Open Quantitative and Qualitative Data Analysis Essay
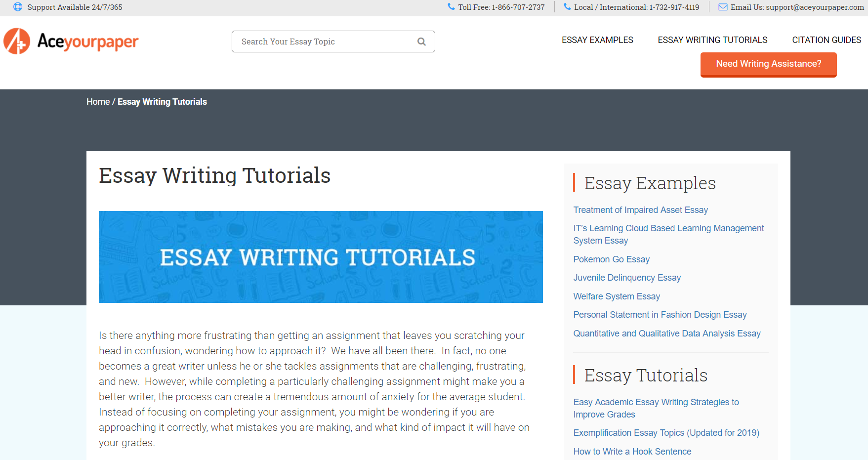This screenshot has width=868, height=460. (x=666, y=334)
